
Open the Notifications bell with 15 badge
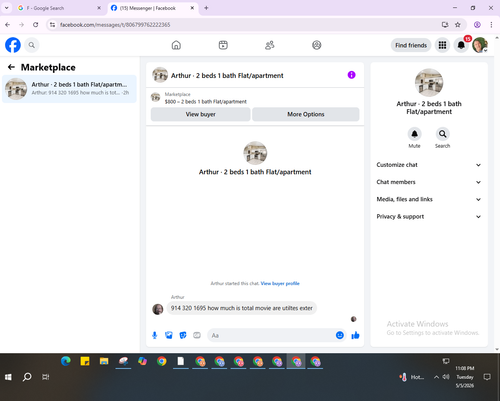[461, 45]
